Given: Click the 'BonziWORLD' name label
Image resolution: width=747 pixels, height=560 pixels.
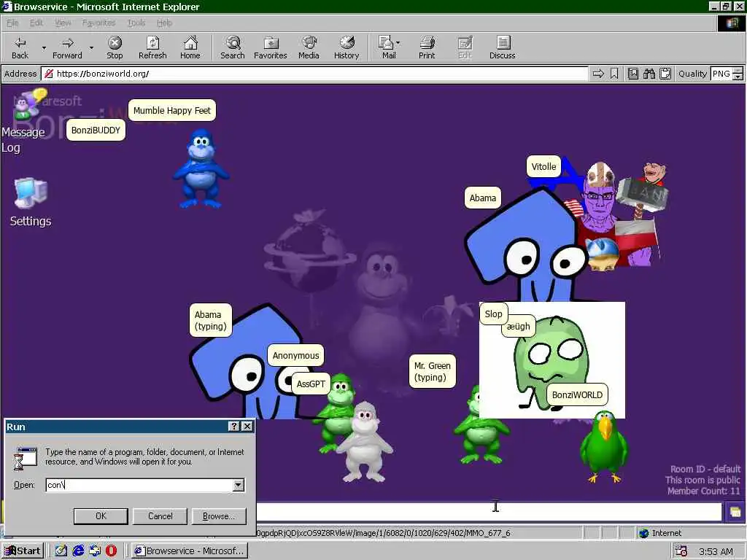Looking at the screenshot, I should tap(578, 394).
